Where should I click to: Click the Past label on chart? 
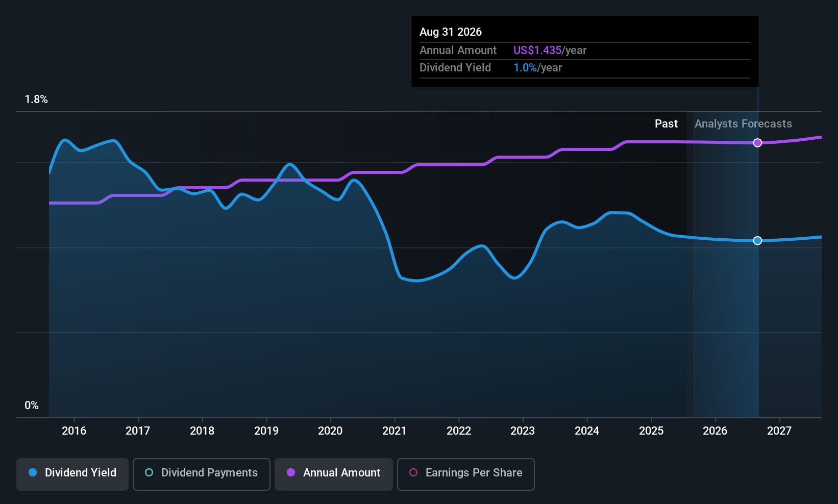[666, 124]
